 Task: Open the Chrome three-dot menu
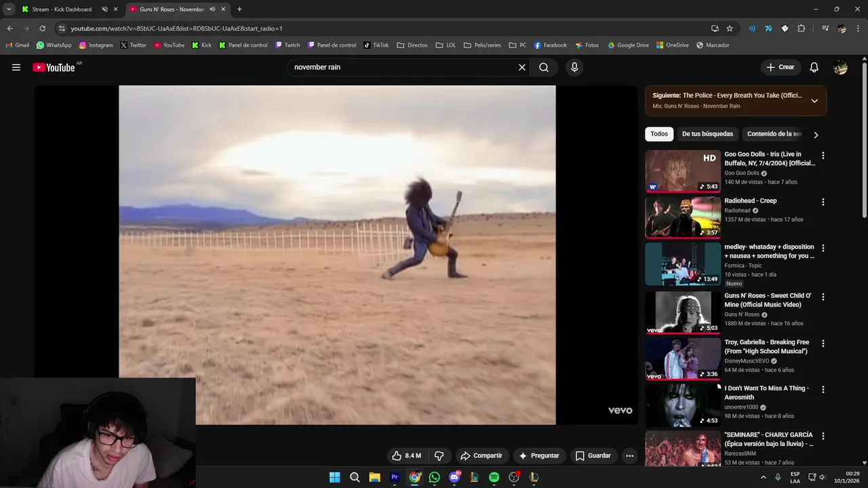coord(858,28)
